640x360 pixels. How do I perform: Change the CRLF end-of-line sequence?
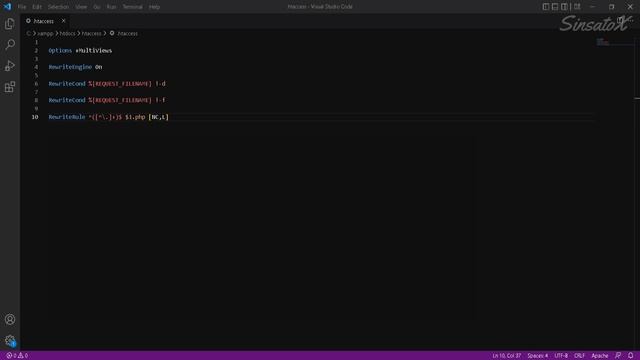click(x=579, y=356)
